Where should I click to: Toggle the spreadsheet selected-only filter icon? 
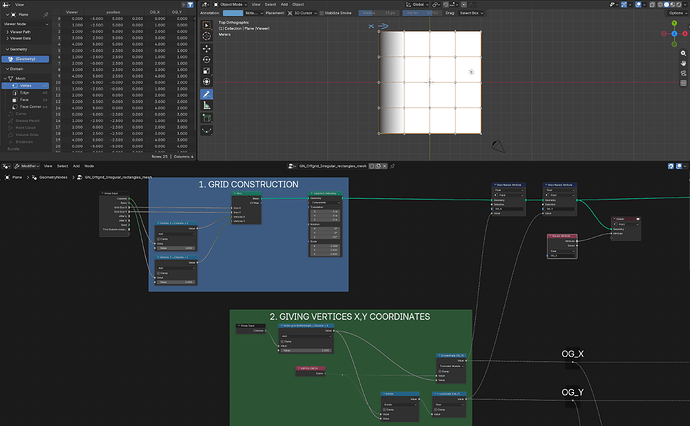pos(190,4)
